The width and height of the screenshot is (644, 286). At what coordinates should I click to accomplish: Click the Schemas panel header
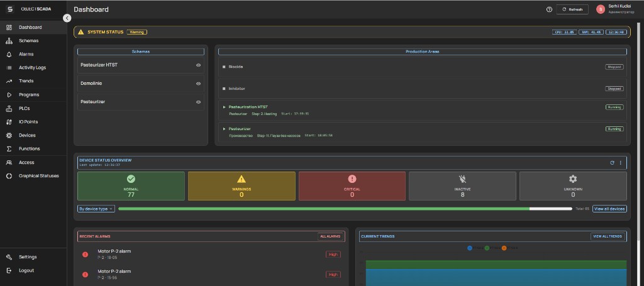(141, 52)
